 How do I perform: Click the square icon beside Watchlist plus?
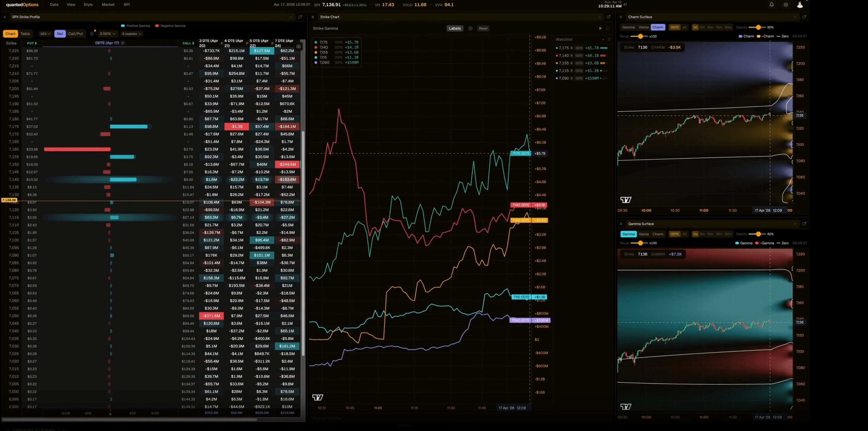pyautogui.click(x=609, y=39)
